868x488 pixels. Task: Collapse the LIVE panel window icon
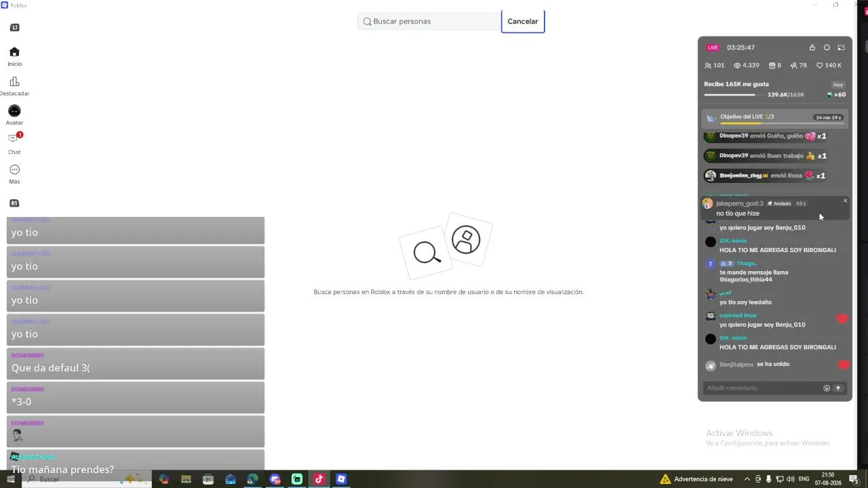pyautogui.click(x=842, y=47)
